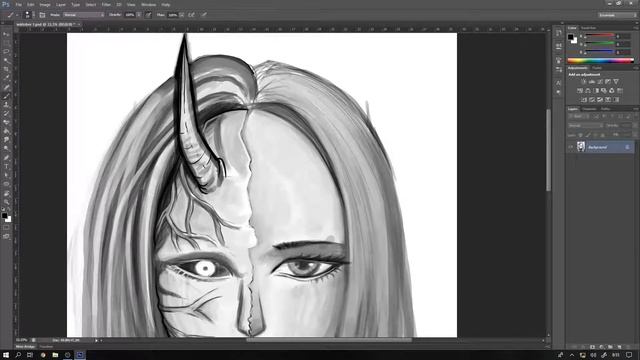Enable airbrush-style build-up

[191, 15]
